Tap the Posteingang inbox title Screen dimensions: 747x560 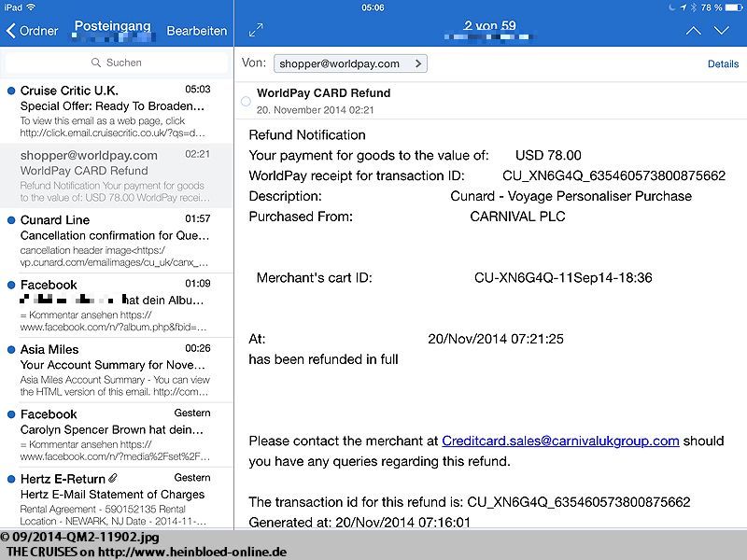click(113, 26)
